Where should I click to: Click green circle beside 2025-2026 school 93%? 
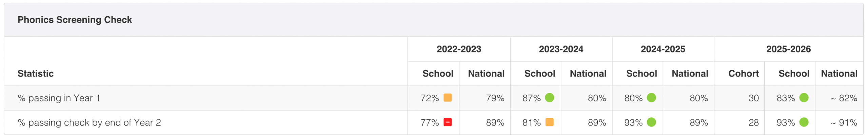click(804, 122)
